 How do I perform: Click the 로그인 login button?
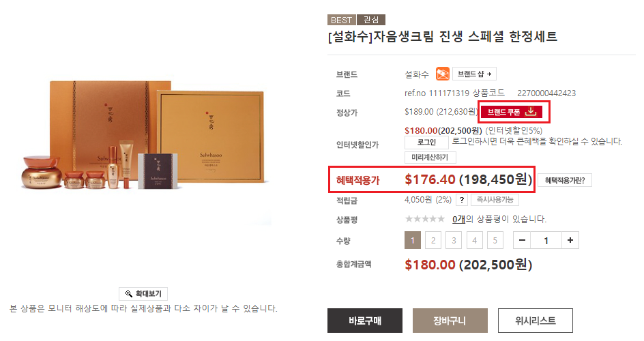[x=426, y=143]
